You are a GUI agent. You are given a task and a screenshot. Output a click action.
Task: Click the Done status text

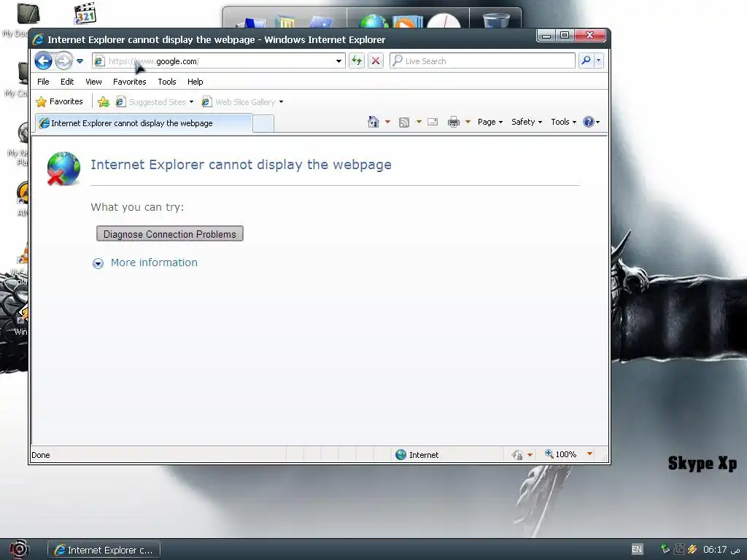41,455
